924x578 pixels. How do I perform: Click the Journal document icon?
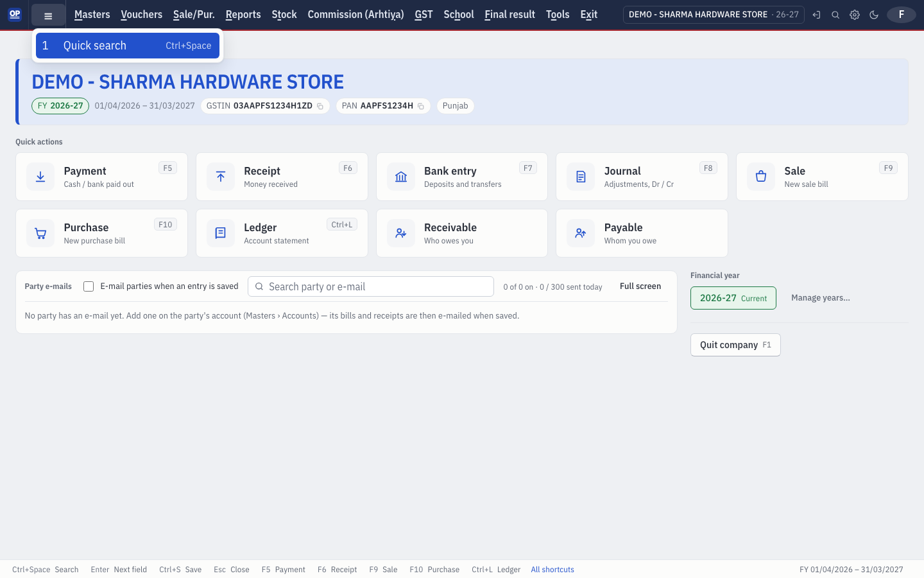click(x=581, y=177)
